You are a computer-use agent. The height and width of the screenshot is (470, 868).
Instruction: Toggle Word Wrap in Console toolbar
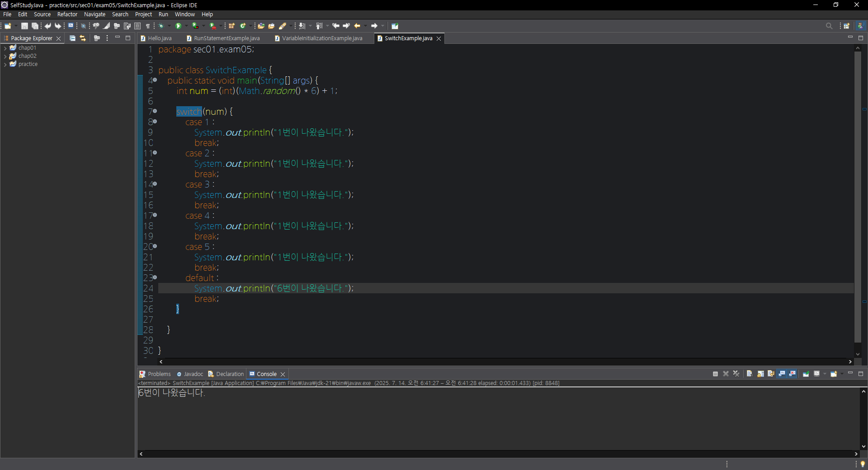[771, 374]
